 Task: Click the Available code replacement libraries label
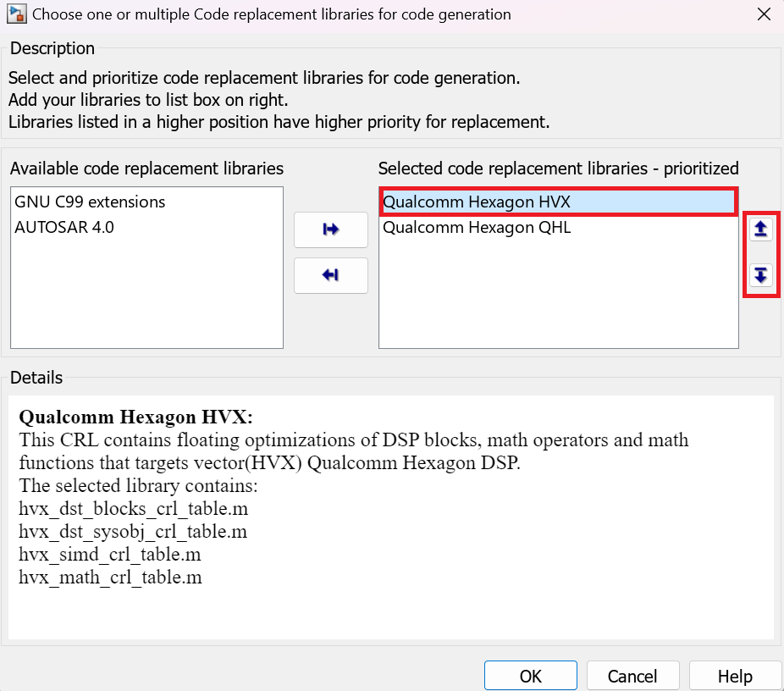146,169
